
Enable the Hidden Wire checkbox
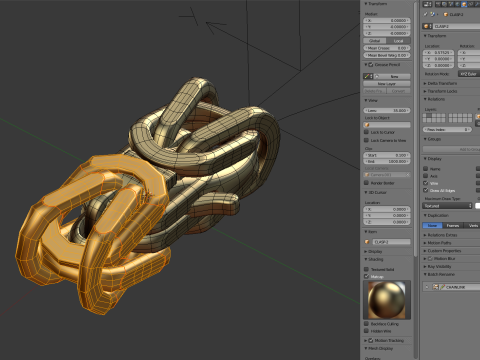(x=366, y=331)
